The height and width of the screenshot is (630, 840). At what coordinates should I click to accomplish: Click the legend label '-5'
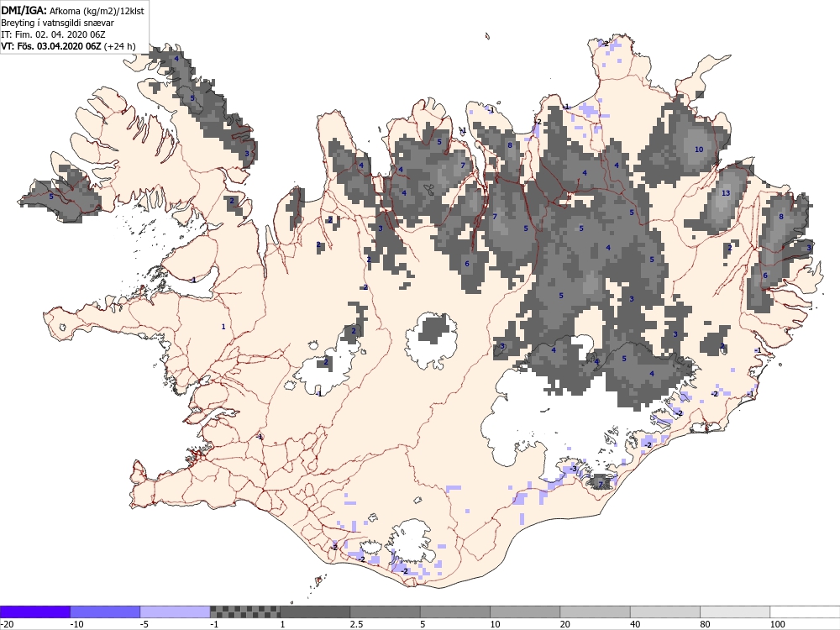tap(145, 624)
